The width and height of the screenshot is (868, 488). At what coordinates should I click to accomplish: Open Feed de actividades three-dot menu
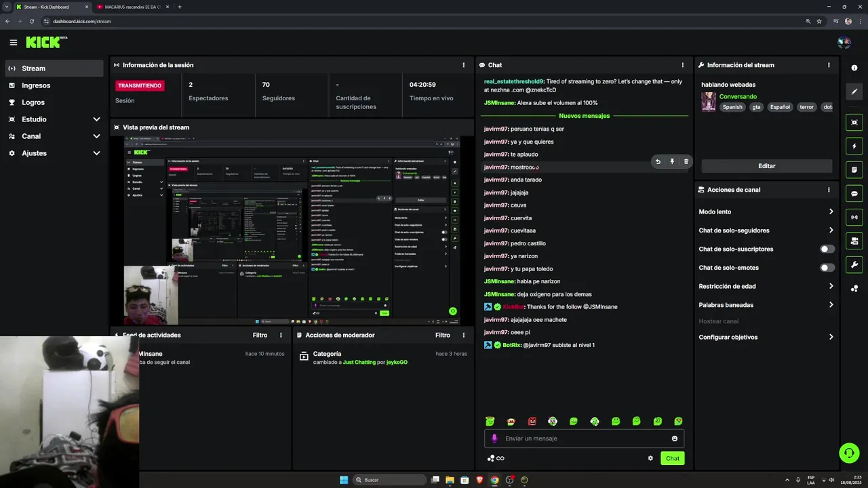(281, 335)
